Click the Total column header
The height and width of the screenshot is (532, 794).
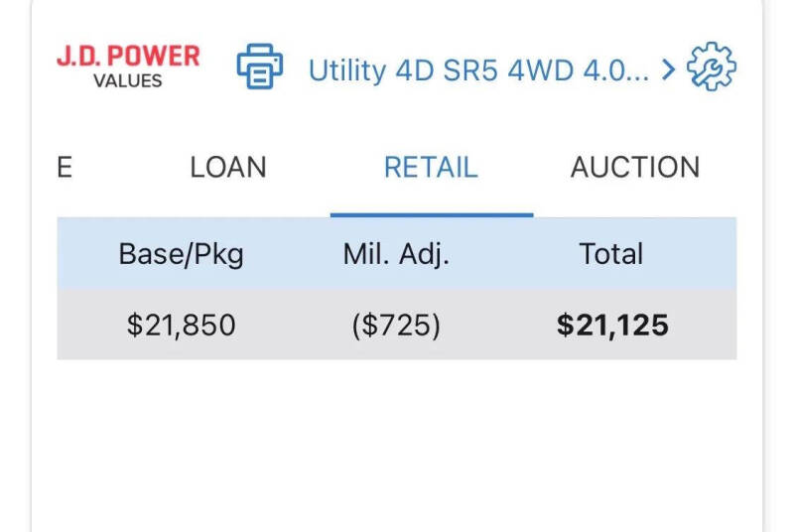(x=611, y=254)
